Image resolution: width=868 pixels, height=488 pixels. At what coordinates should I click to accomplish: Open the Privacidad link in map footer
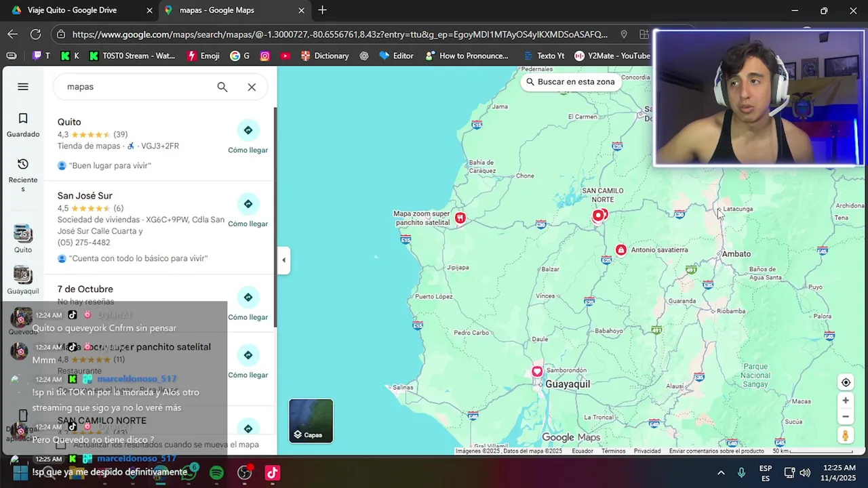tap(647, 451)
